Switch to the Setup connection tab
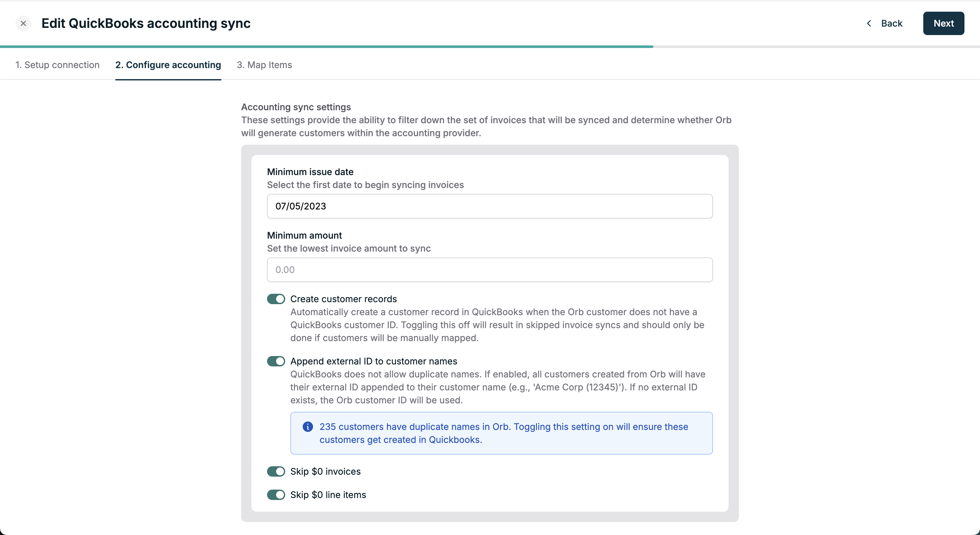The height and width of the screenshot is (535, 980). pos(57,65)
